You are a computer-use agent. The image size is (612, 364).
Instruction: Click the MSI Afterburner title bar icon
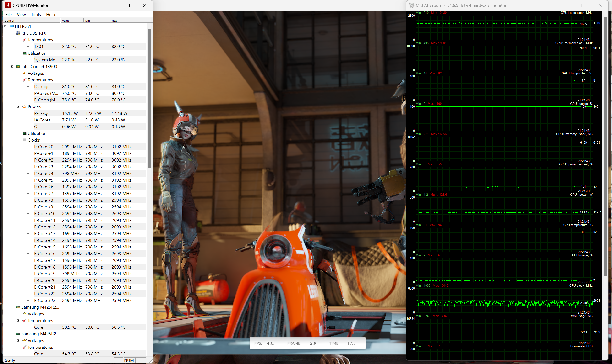point(411,5)
